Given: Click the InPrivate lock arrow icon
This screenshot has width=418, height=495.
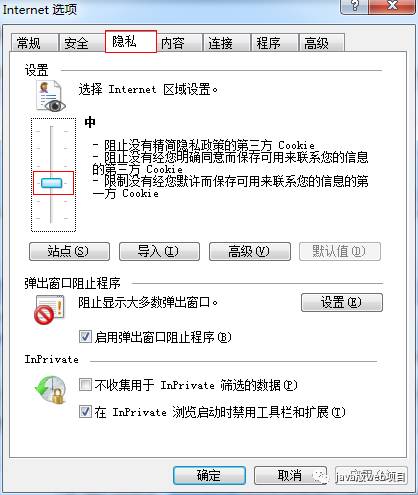Looking at the screenshot, I should click(x=51, y=390).
